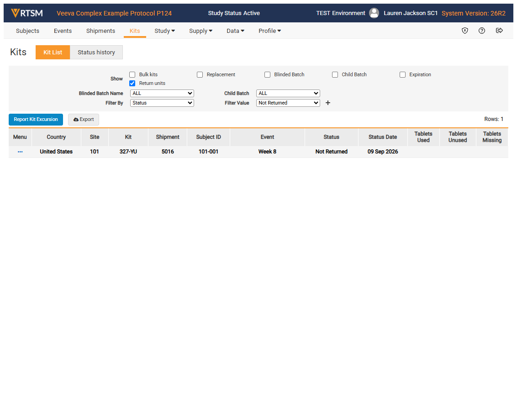Open the Filter Value Not Returned dropdown
The image size is (517, 420).
(x=288, y=103)
